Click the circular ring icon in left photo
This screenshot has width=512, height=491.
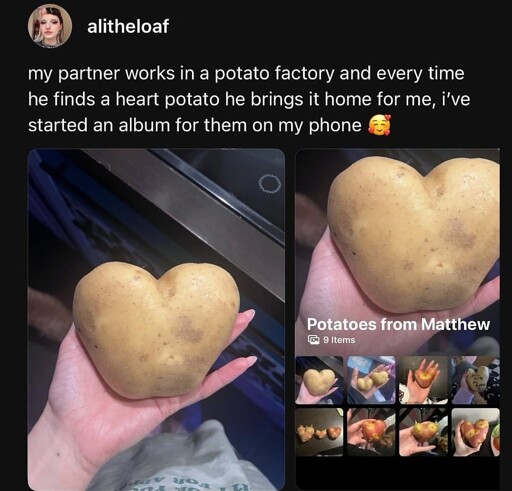[269, 184]
